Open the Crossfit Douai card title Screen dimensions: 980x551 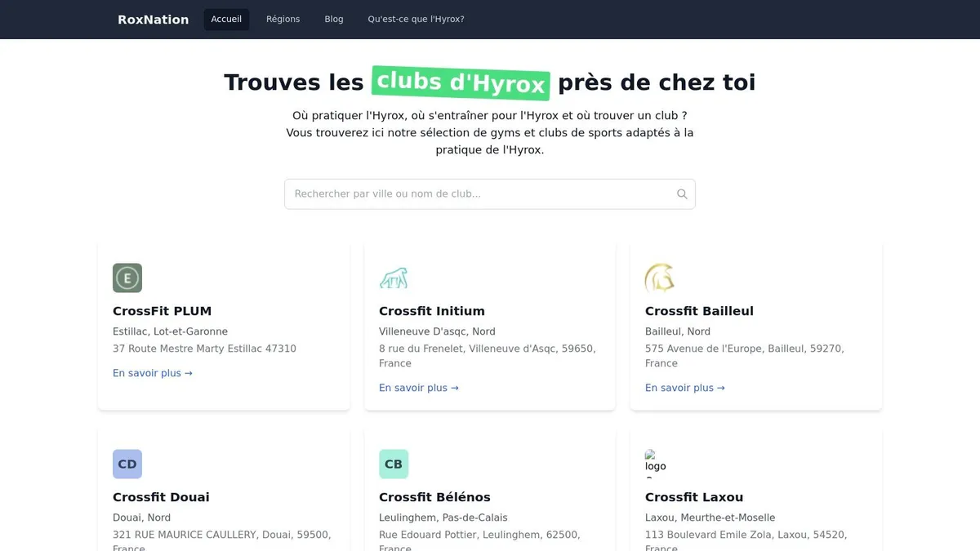[161, 497]
